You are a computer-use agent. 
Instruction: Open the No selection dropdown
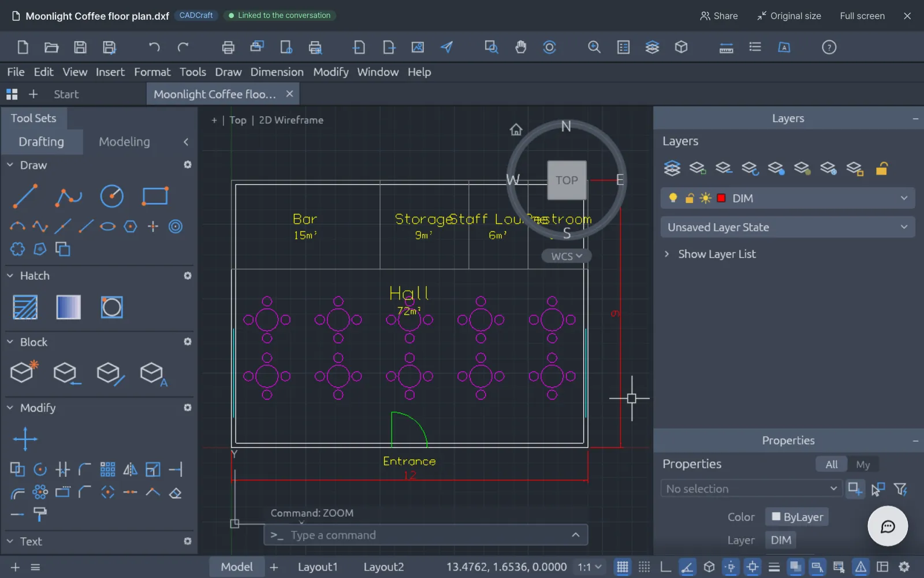751,488
